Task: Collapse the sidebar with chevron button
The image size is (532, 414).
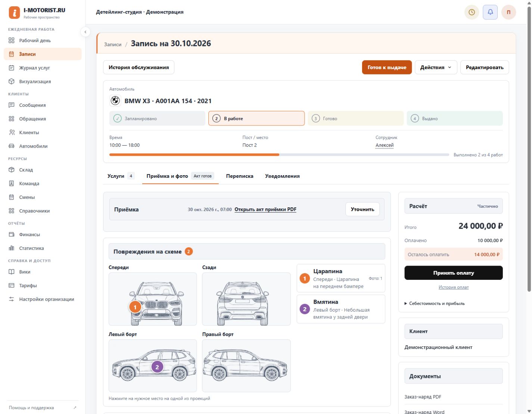Action: (x=85, y=32)
